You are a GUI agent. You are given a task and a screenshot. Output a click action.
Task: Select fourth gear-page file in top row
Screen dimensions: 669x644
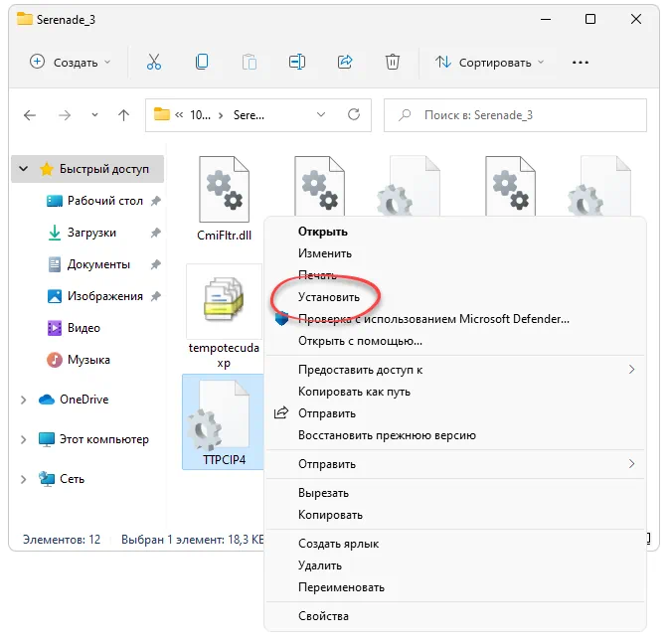click(x=510, y=186)
